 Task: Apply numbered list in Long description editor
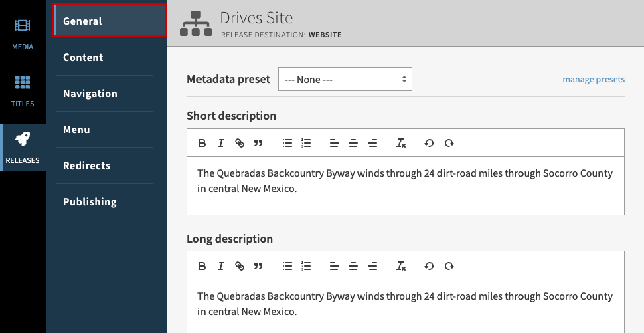click(x=306, y=266)
